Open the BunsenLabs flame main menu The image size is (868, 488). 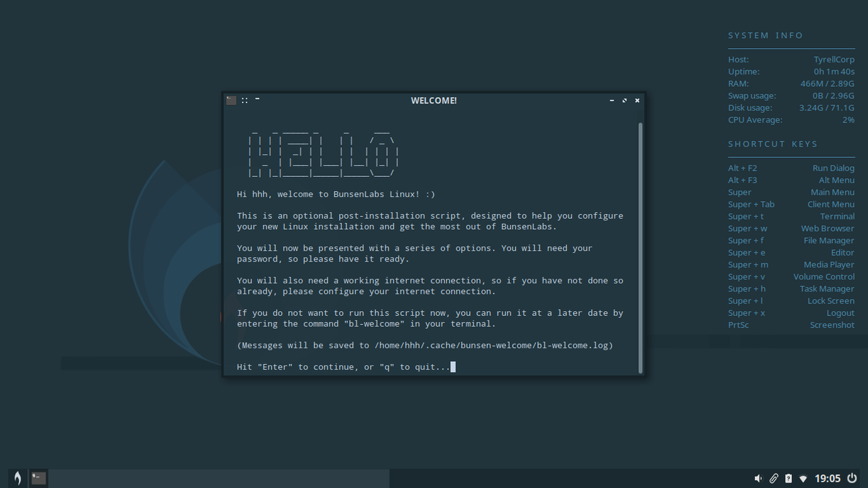pos(18,478)
